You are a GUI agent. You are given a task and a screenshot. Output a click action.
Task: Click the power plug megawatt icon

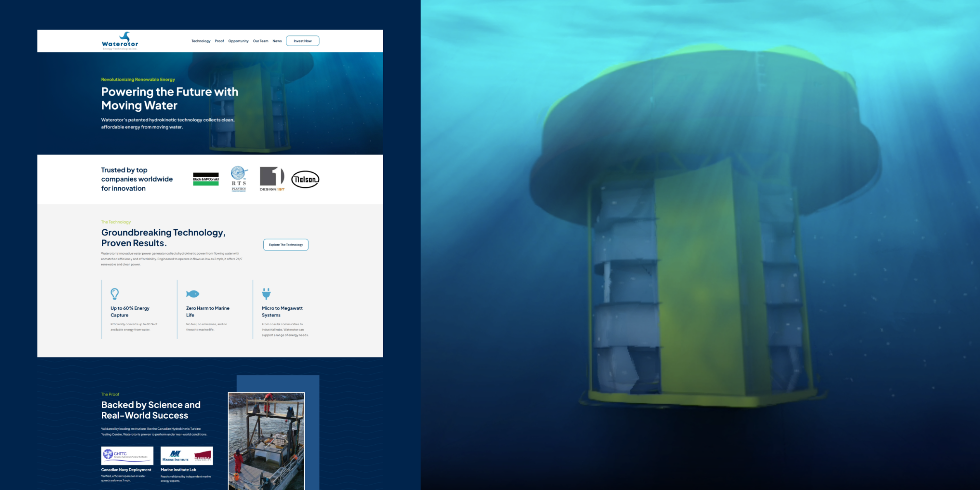[x=266, y=294]
